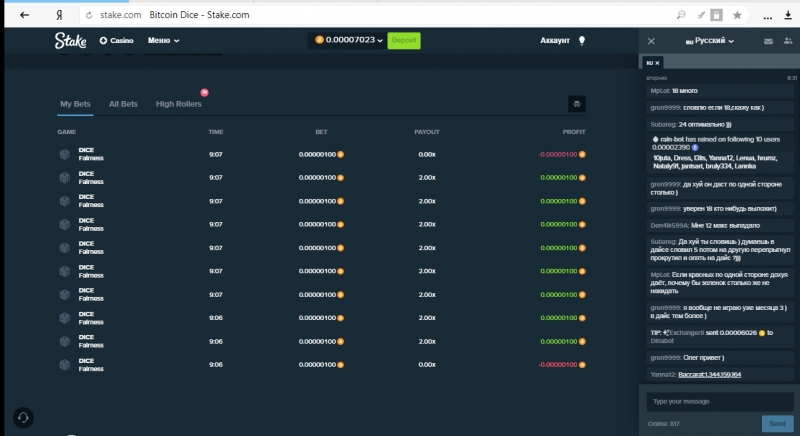Click the PROFIT column header
800x436 pixels.
click(x=573, y=132)
